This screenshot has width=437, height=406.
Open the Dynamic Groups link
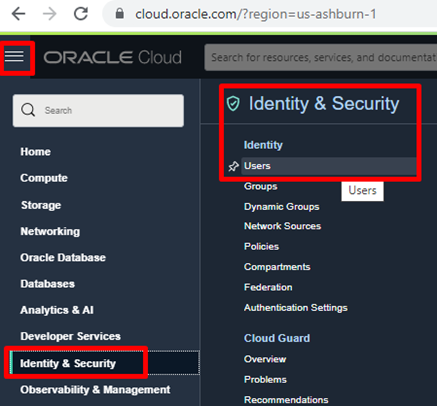[282, 207]
